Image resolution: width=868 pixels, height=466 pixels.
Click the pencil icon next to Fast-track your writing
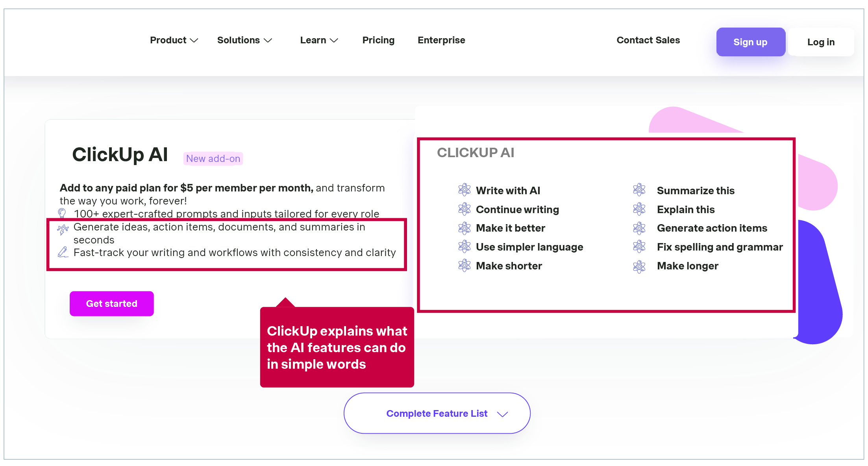pos(63,252)
